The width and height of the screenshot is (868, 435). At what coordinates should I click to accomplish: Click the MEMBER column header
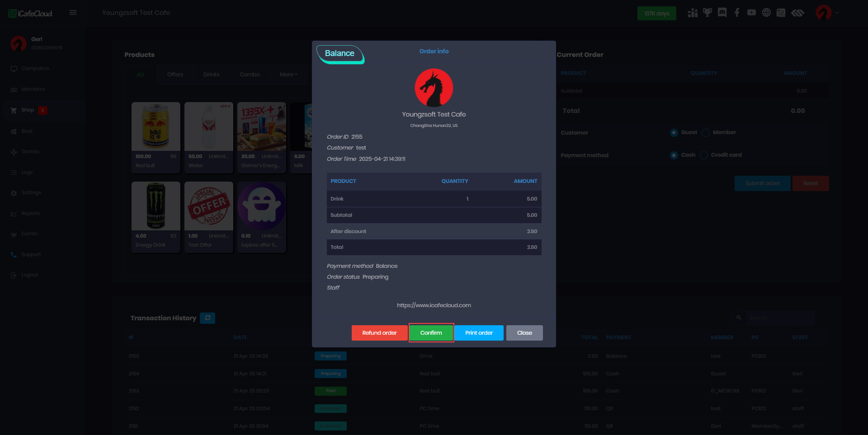(722, 337)
